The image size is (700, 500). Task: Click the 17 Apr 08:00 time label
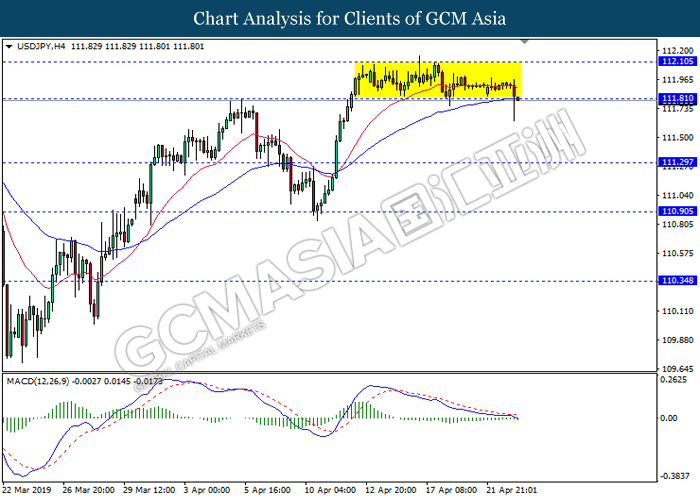tap(451, 490)
